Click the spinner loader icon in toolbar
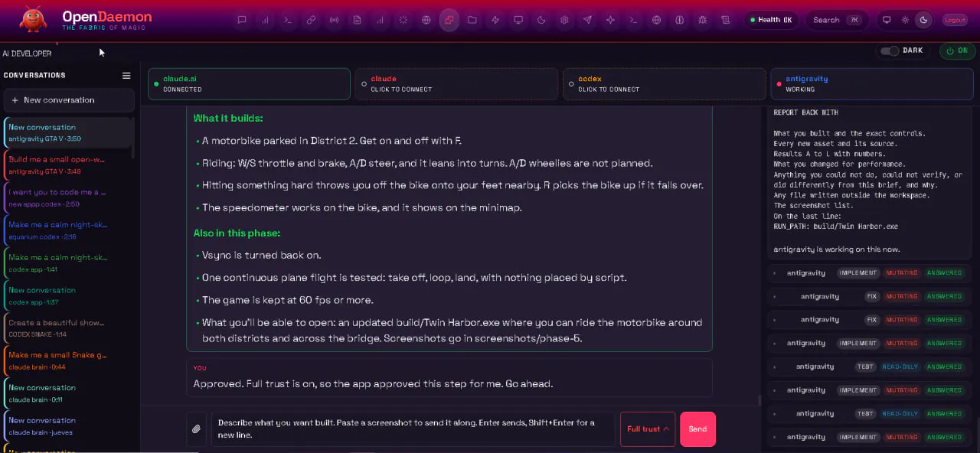This screenshot has height=453, width=980. pos(403,20)
